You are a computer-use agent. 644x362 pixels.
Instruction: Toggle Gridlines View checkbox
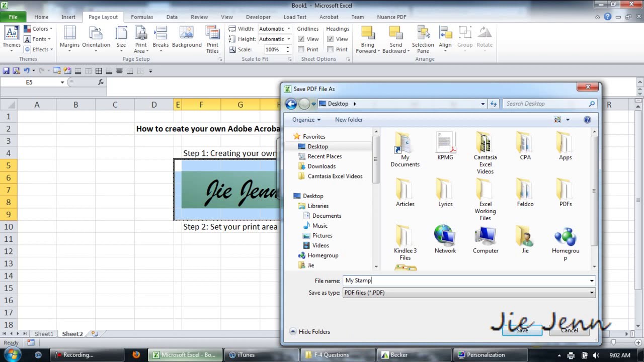point(301,39)
